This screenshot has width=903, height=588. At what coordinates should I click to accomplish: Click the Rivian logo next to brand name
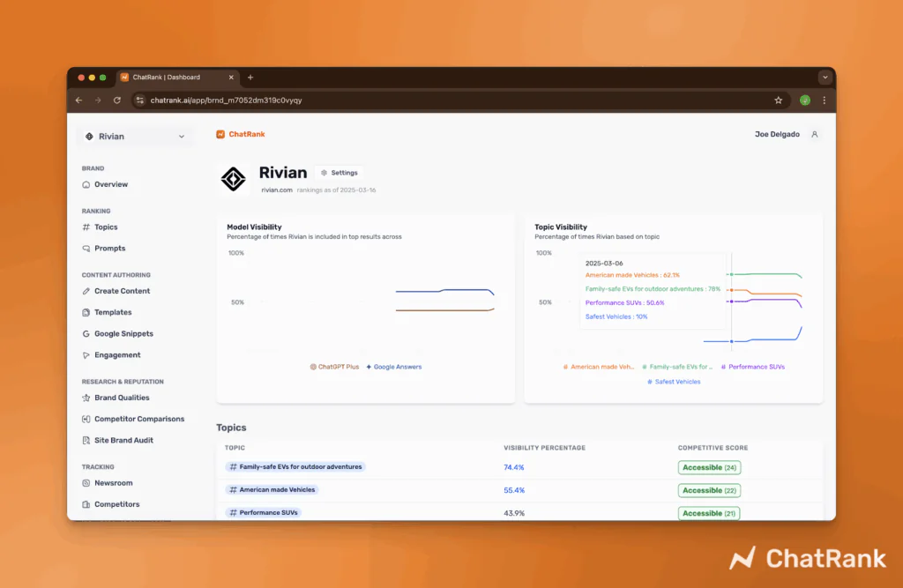click(x=234, y=179)
